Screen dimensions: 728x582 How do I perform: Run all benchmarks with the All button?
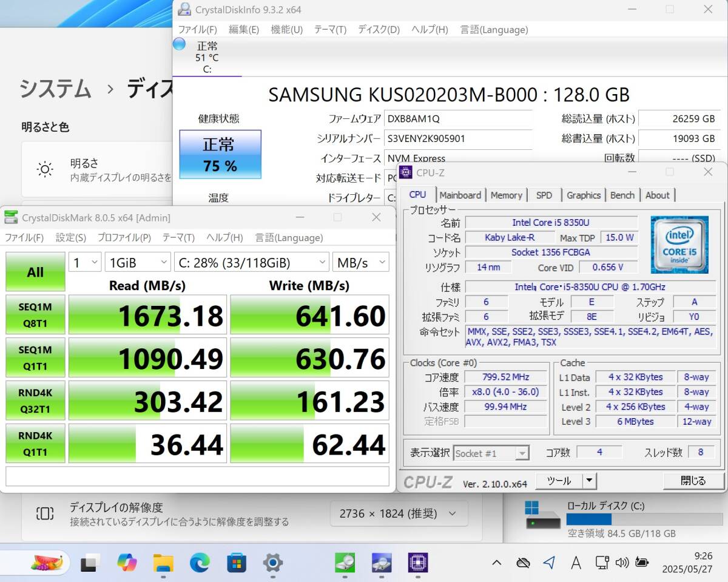pos(35,272)
